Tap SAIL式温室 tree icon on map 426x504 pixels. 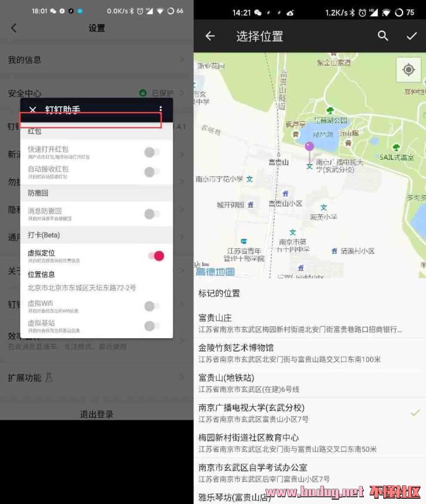(397, 147)
